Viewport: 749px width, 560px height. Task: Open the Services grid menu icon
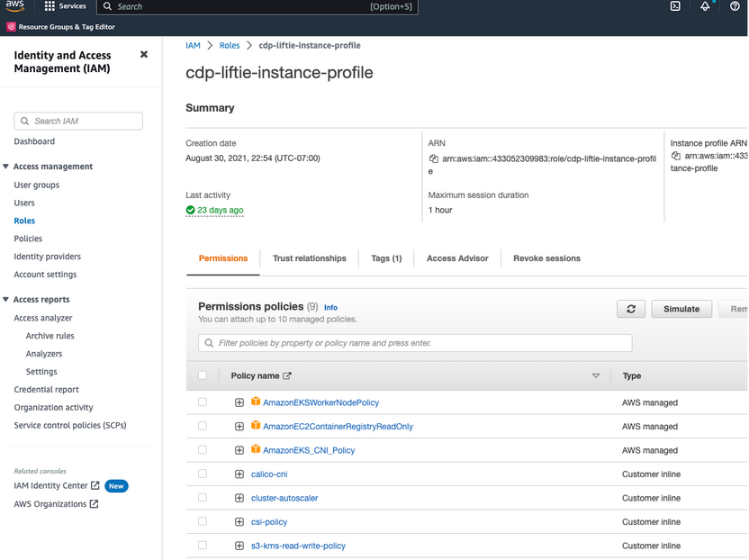coord(50,6)
